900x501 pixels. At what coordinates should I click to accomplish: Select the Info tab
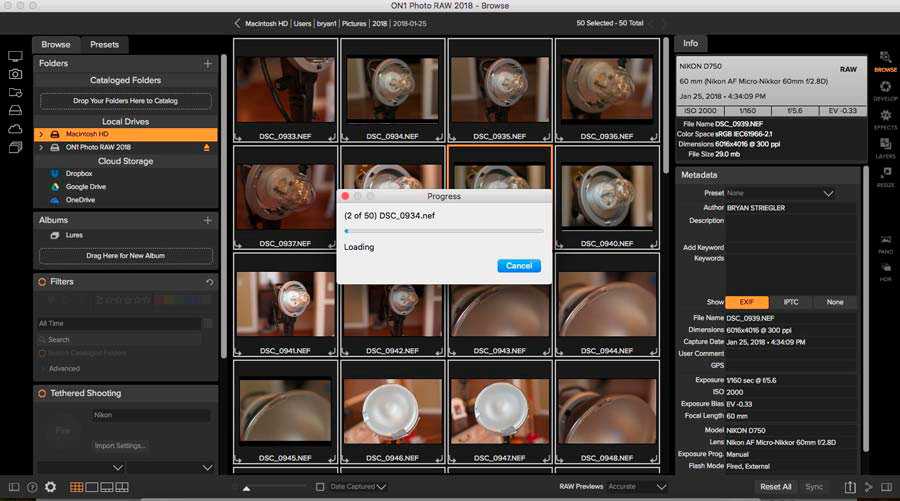691,44
